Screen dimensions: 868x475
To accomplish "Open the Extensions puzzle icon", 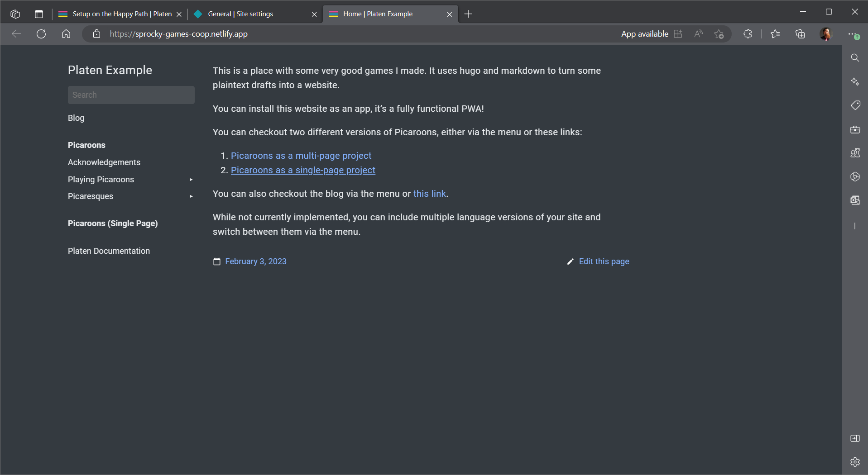I will pyautogui.click(x=748, y=34).
